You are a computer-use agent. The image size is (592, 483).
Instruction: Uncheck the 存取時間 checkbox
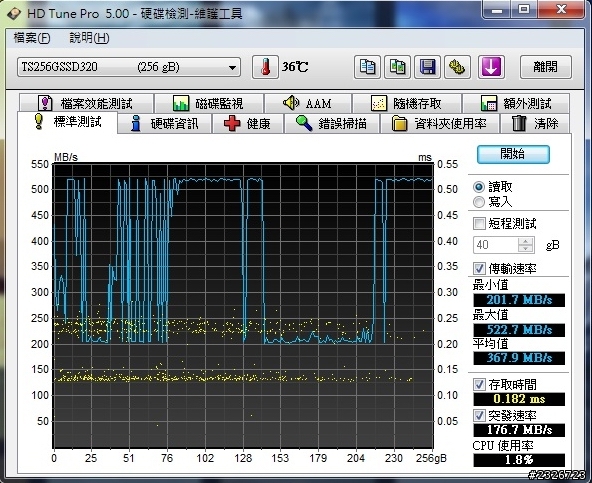click(x=479, y=384)
